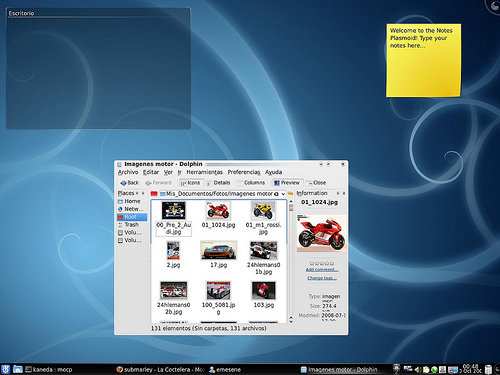Open the KDE application launcher menu
Image resolution: width=500 pixels, height=375 pixels.
click(6, 369)
